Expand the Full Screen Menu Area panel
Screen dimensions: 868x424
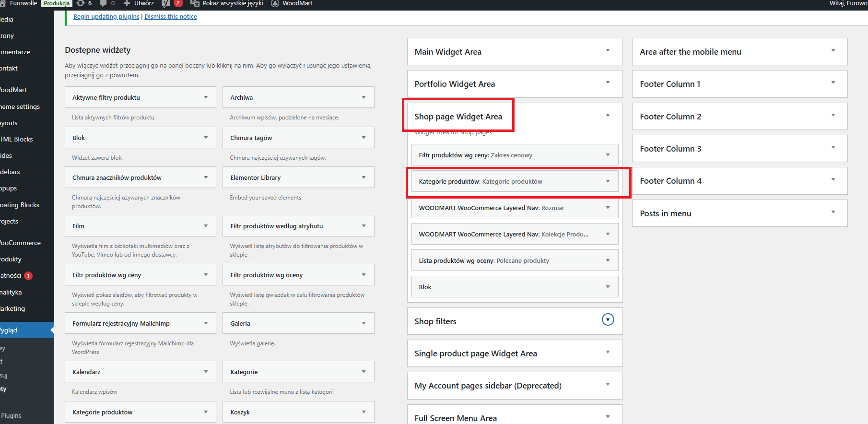pyautogui.click(x=515, y=415)
